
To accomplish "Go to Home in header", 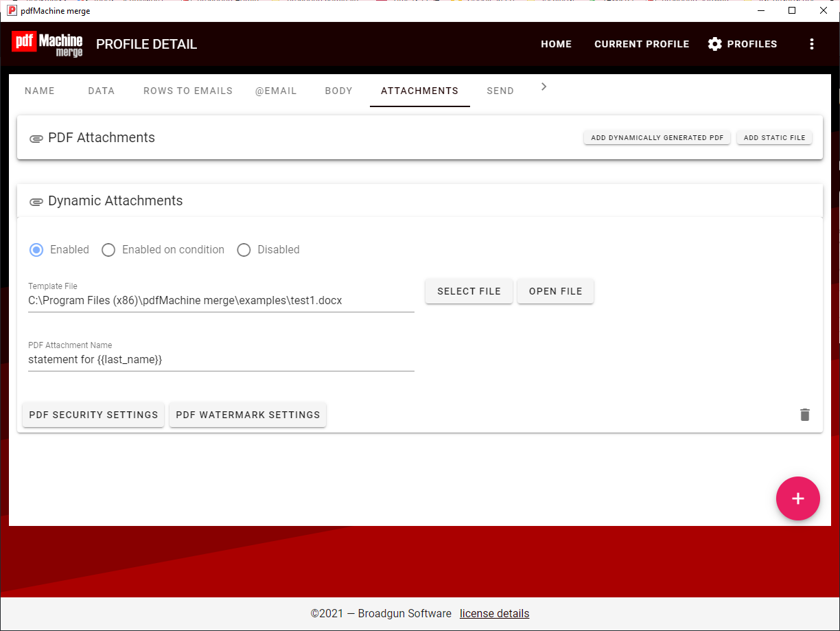I will point(557,44).
